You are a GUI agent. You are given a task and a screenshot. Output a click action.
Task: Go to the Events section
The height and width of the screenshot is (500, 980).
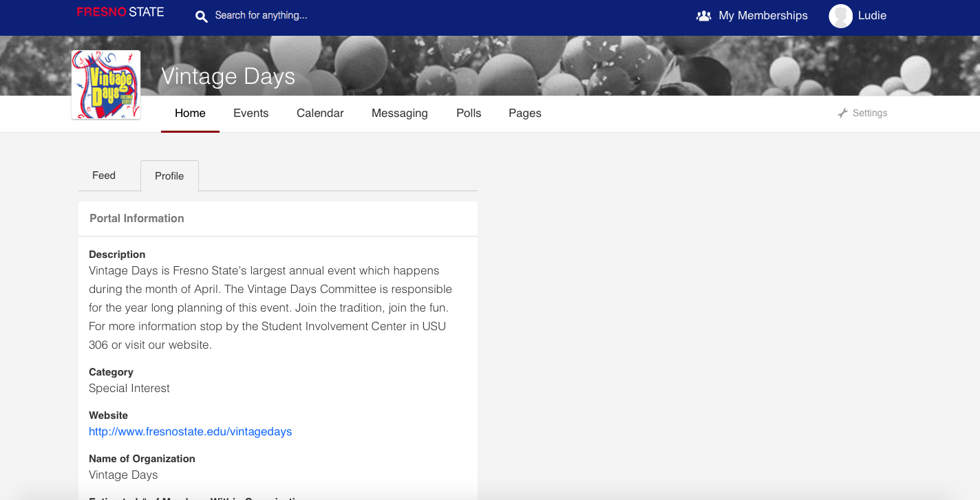251,113
